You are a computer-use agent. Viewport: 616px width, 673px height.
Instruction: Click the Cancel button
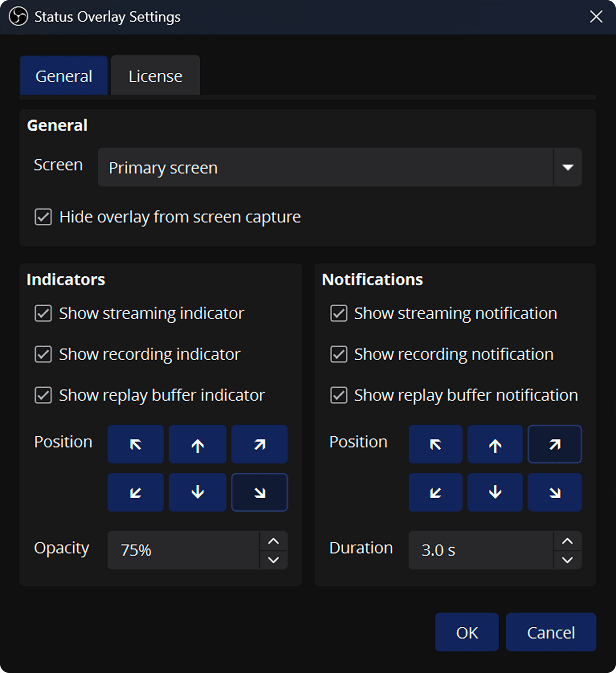[x=551, y=632]
